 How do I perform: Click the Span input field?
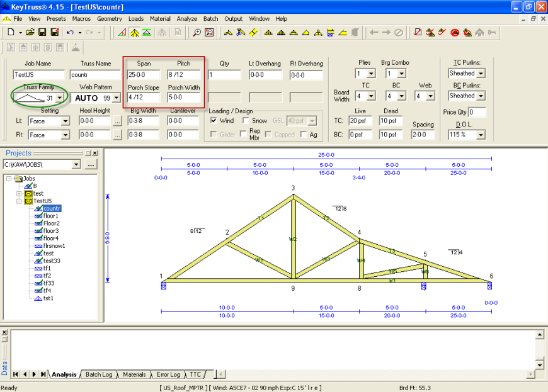(144, 75)
